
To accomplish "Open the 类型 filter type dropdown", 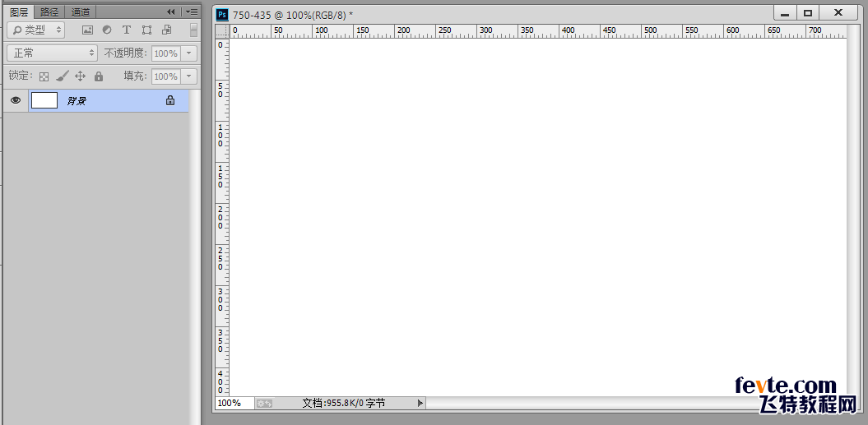I will [36, 30].
